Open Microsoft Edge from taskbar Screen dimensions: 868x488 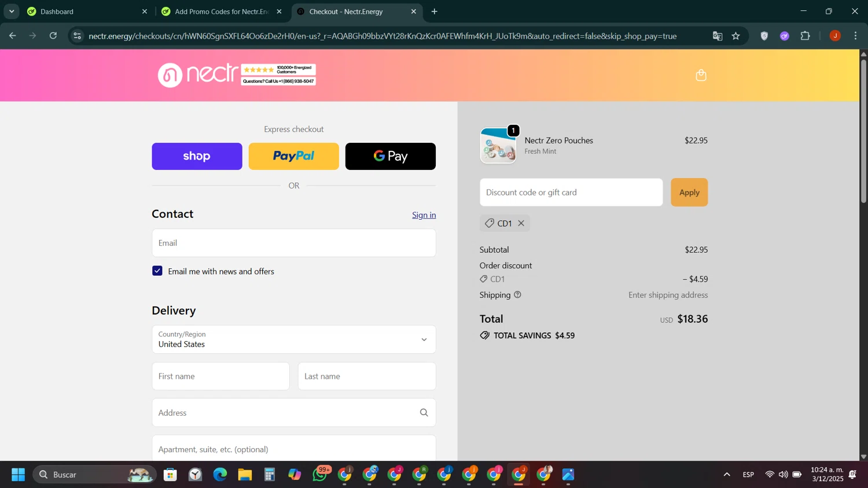(220, 475)
